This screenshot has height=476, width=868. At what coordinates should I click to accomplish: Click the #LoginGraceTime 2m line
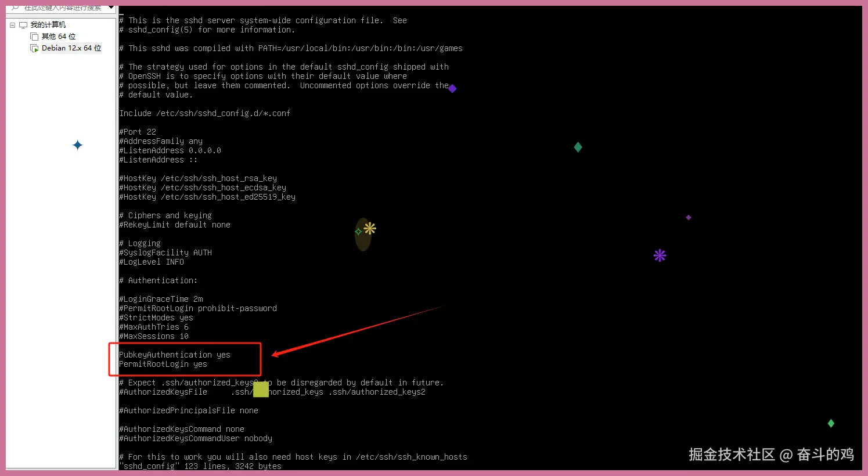tap(161, 299)
